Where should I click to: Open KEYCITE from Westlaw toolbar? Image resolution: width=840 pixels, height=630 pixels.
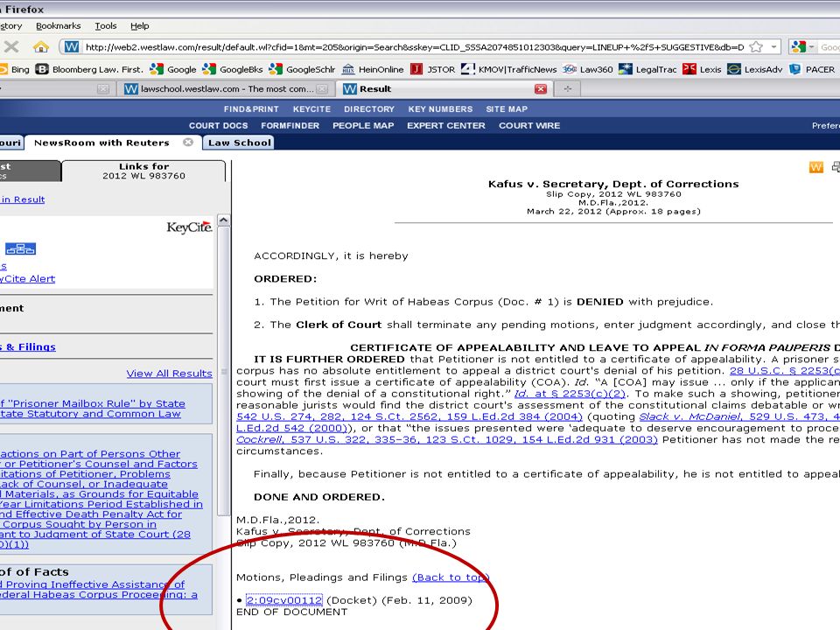311,108
